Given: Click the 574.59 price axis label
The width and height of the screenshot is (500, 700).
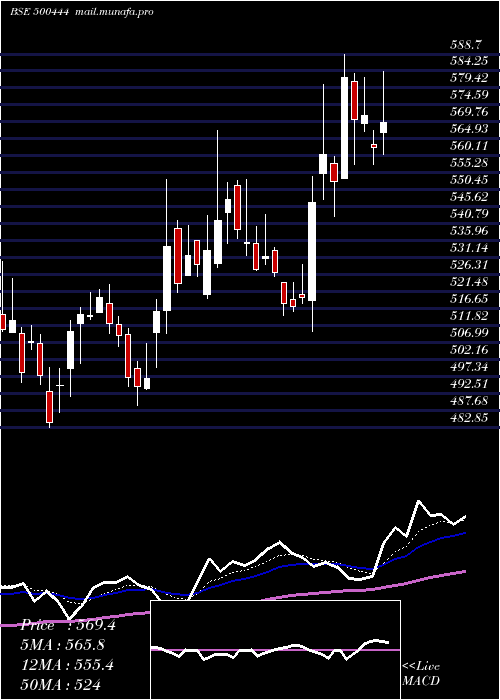Looking at the screenshot, I should pos(469,95).
